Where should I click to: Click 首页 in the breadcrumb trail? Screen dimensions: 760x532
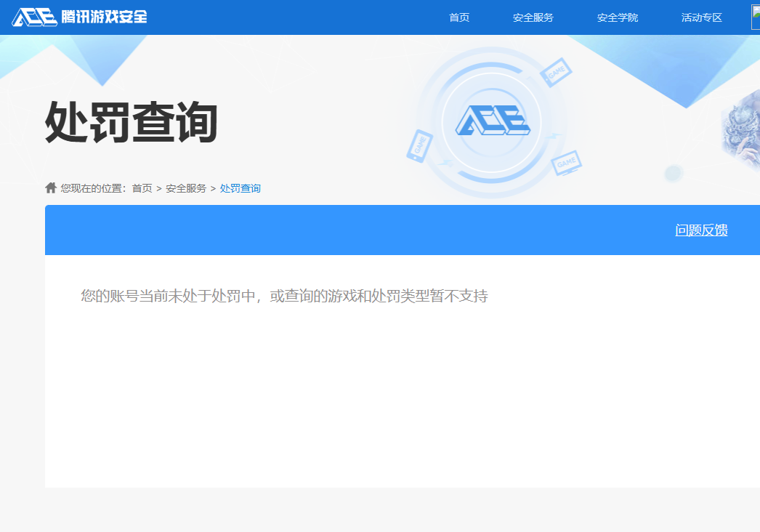[140, 188]
